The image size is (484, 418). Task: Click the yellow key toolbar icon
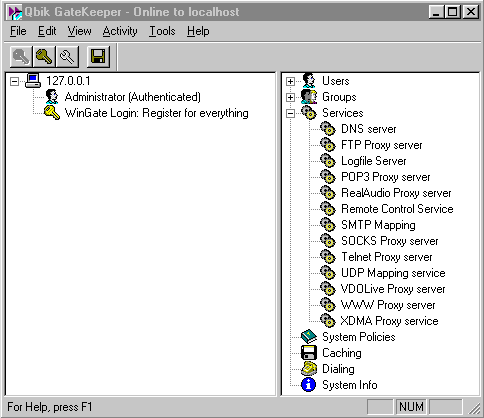(44, 57)
